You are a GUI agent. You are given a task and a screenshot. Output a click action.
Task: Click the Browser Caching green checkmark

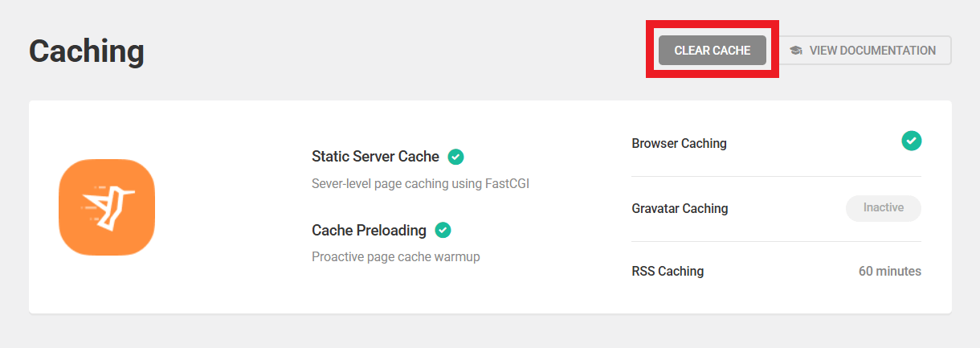point(911,141)
